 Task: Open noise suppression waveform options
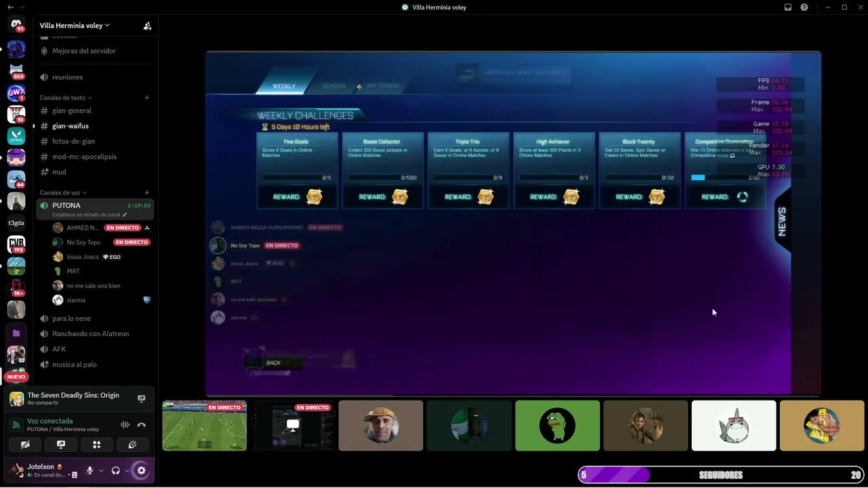pos(125,425)
